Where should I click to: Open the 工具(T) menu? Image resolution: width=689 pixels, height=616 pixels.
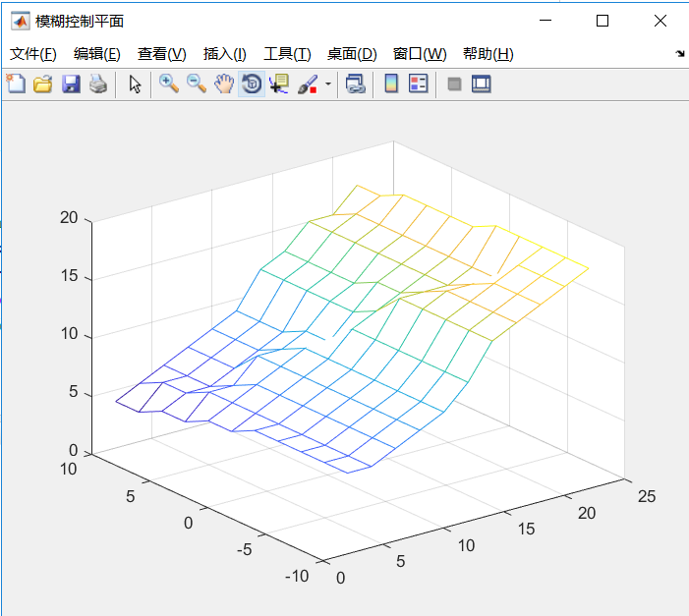pos(287,54)
